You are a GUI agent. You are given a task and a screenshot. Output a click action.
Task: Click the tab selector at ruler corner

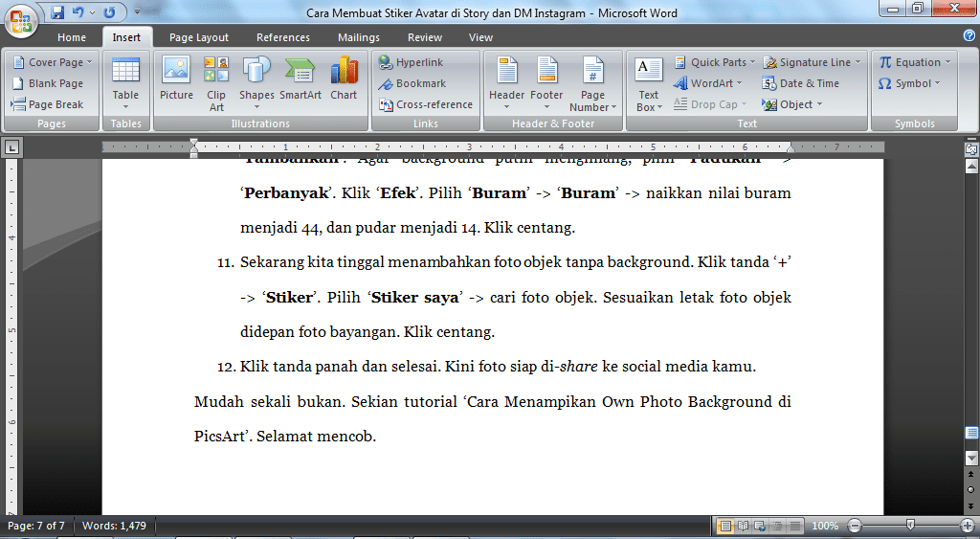click(x=11, y=148)
